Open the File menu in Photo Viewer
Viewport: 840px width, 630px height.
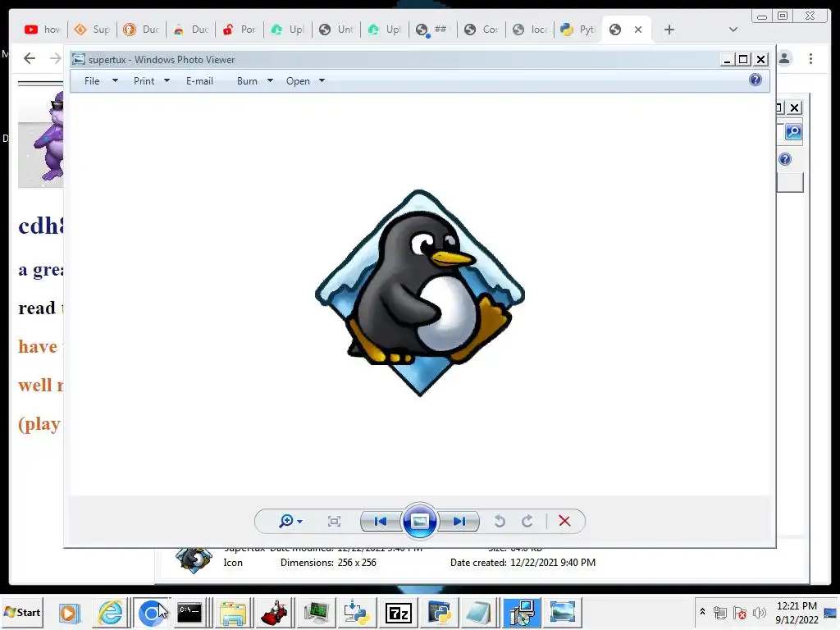(x=92, y=81)
